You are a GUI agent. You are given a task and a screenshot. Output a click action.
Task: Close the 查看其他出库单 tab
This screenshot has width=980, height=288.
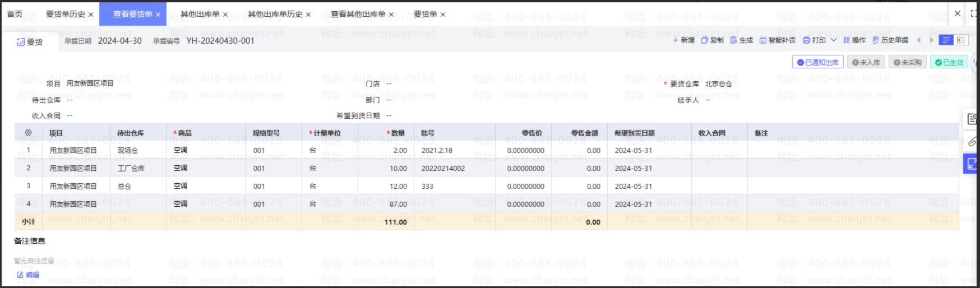391,15
